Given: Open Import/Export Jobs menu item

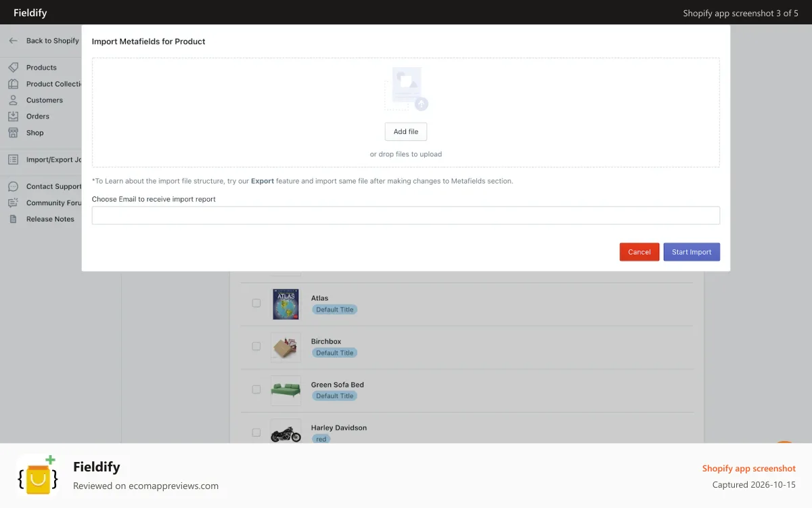Looking at the screenshot, I should 54,160.
